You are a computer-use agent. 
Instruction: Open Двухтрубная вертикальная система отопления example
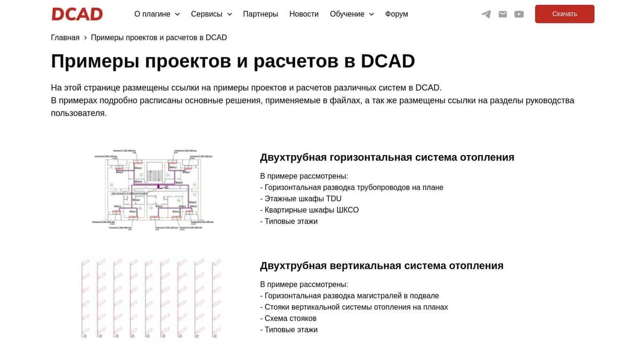pyautogui.click(x=381, y=265)
